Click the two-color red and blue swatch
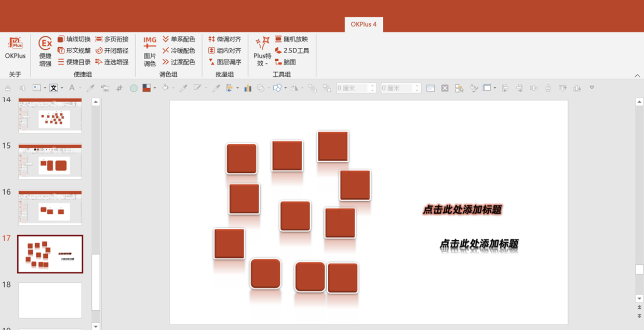This screenshot has width=644, height=330. click(146, 88)
